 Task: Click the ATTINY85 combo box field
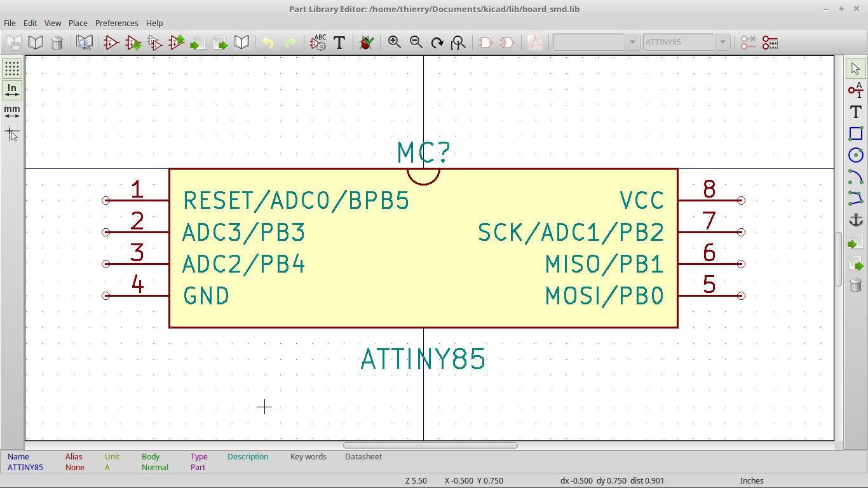(x=679, y=43)
